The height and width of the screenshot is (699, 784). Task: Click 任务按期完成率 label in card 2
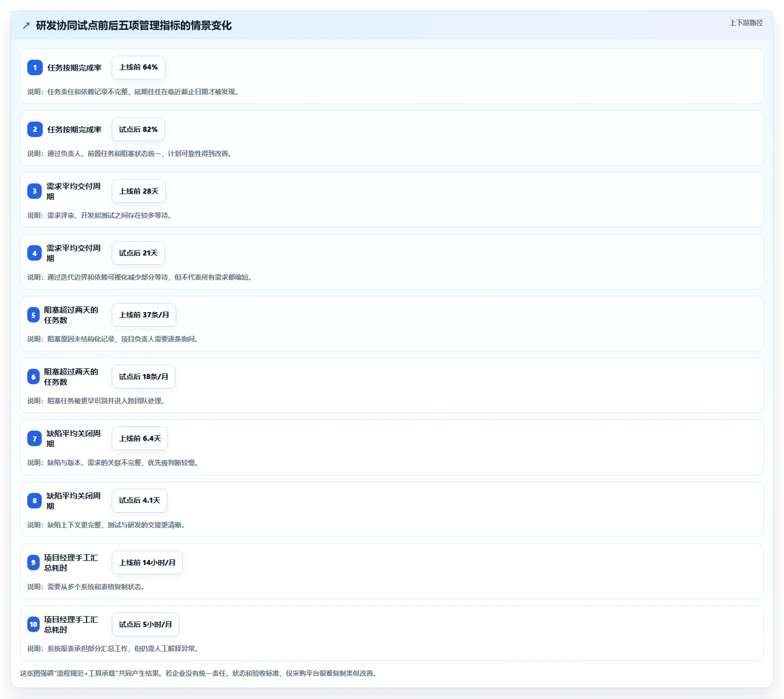[75, 129]
